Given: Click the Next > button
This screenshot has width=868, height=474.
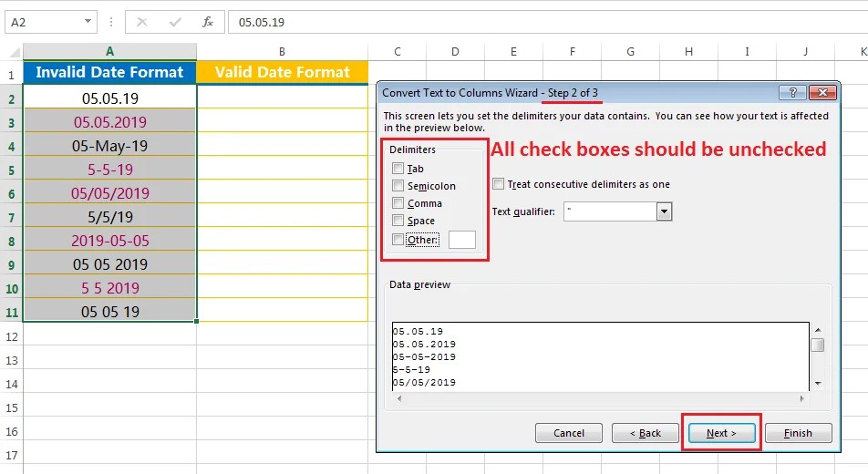Looking at the screenshot, I should [721, 433].
